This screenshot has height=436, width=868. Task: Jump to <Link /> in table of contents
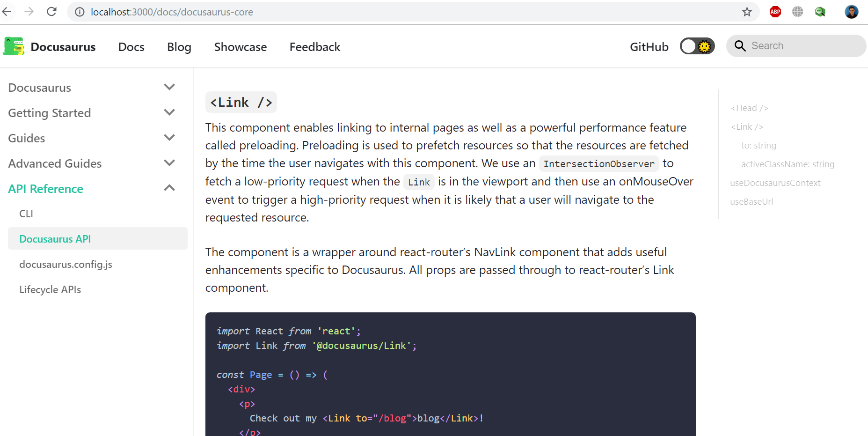tap(747, 127)
